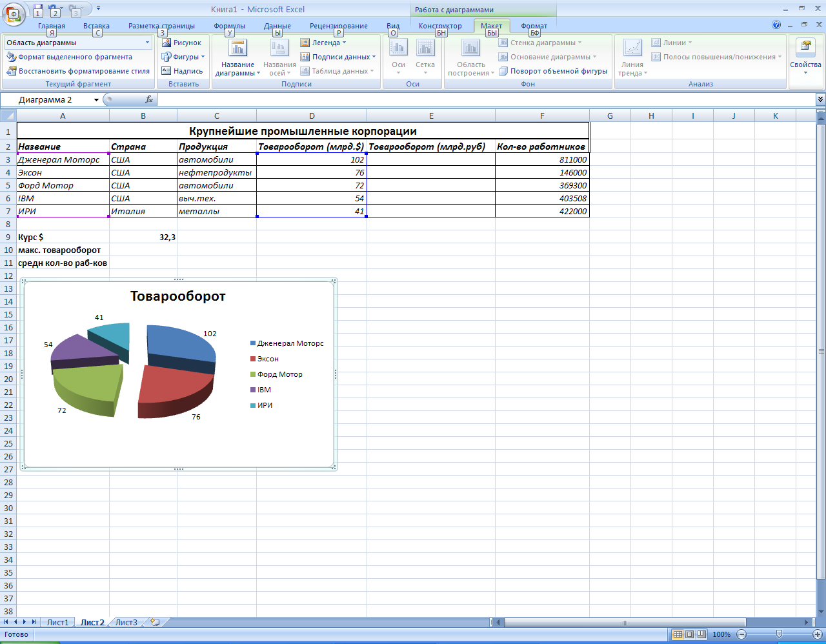This screenshot has height=644, width=826.
Task: Select Page Layout view in status bar
Action: click(x=689, y=634)
